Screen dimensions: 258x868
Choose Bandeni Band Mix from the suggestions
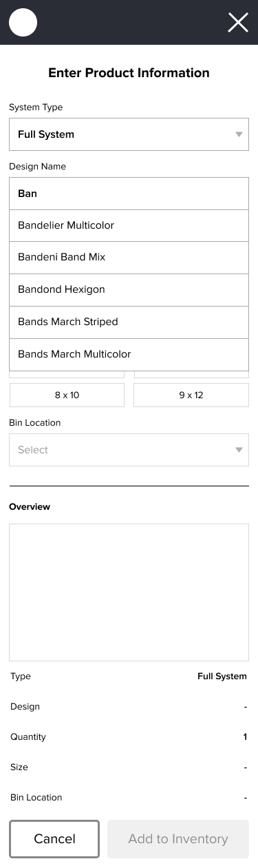(129, 257)
